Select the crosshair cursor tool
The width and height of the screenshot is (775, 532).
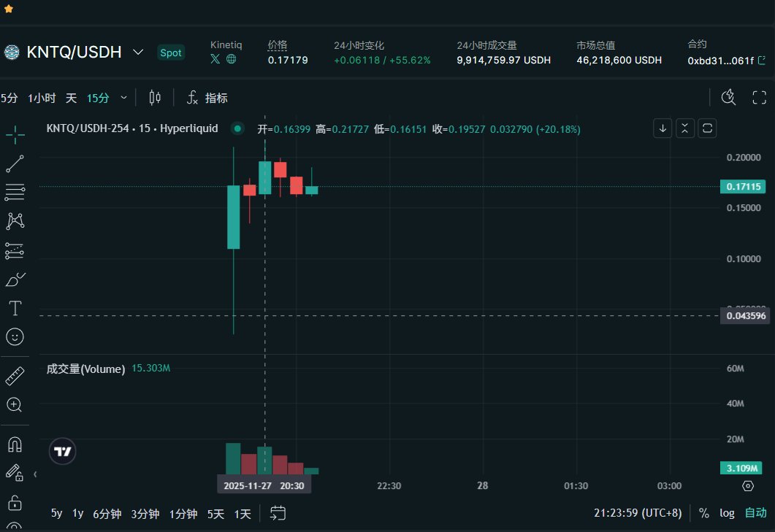pos(15,134)
